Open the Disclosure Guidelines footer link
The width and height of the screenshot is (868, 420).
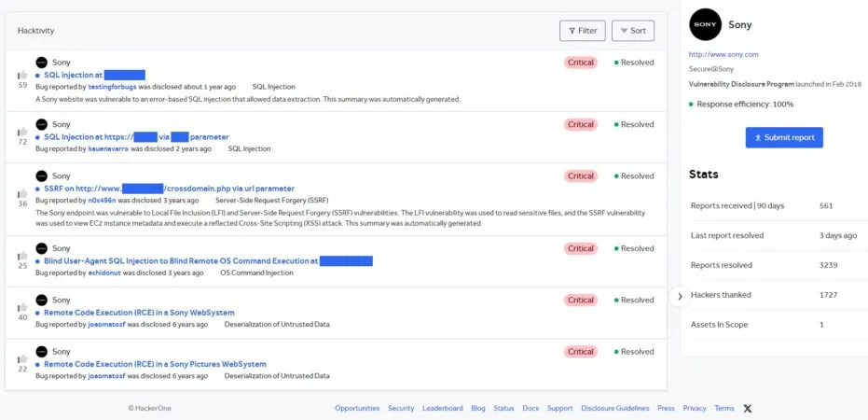tap(615, 409)
